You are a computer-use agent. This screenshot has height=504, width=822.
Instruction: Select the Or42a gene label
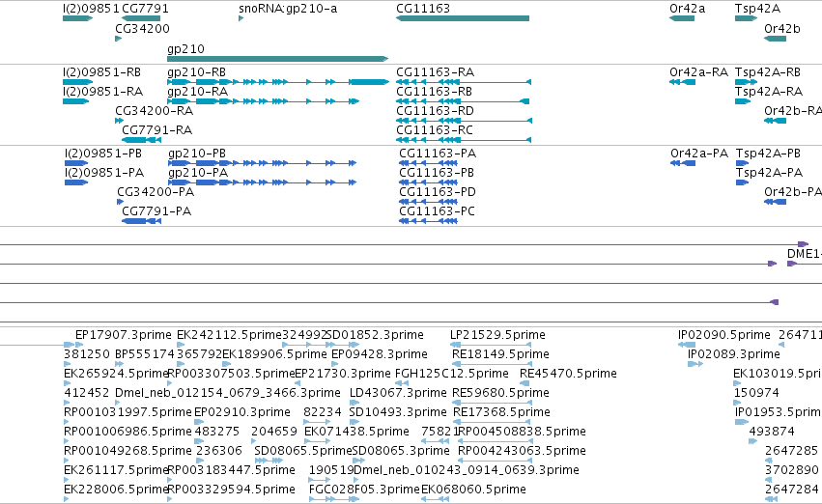[x=688, y=9]
